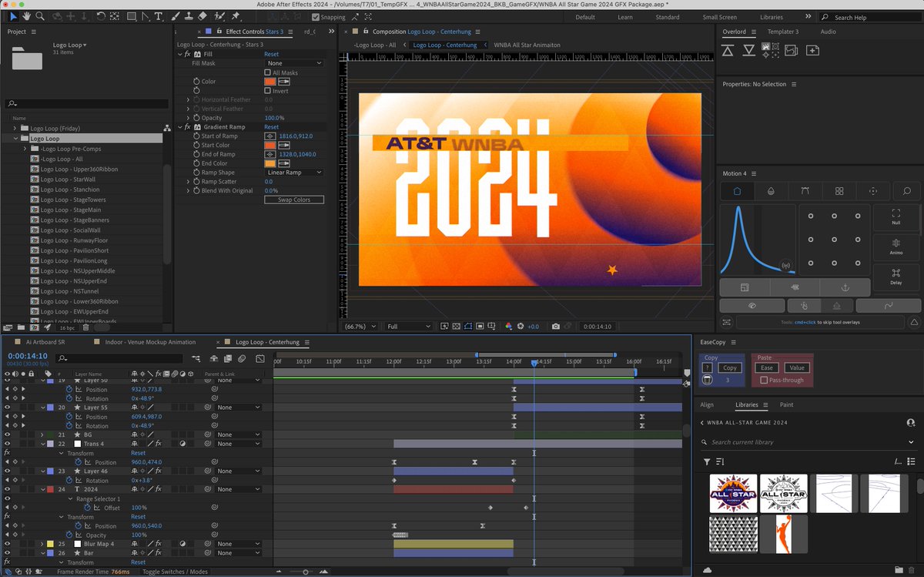Click Motion 4 search magnifier
The width and height of the screenshot is (924, 577).
point(907,190)
